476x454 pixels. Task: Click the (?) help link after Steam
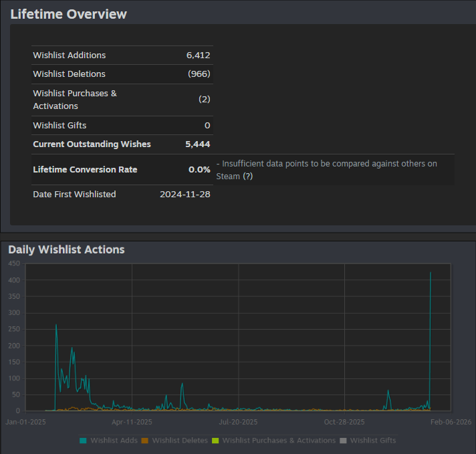(x=248, y=177)
